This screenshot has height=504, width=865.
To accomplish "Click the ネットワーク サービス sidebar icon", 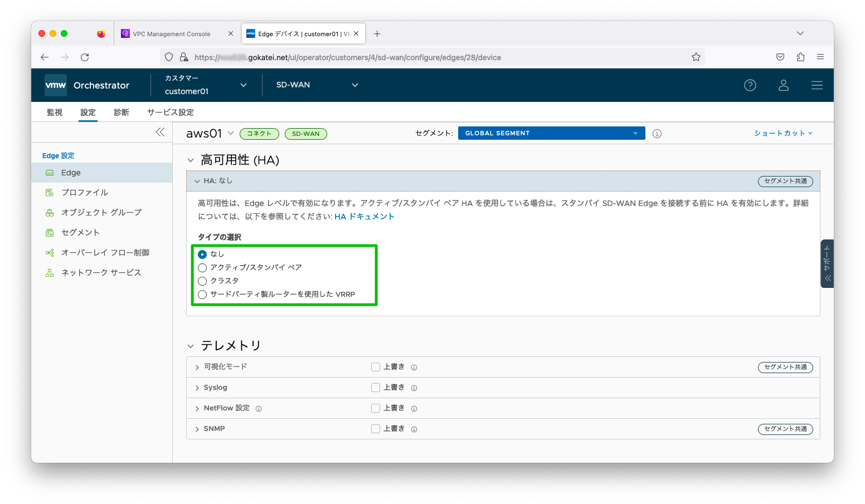I will coord(50,273).
